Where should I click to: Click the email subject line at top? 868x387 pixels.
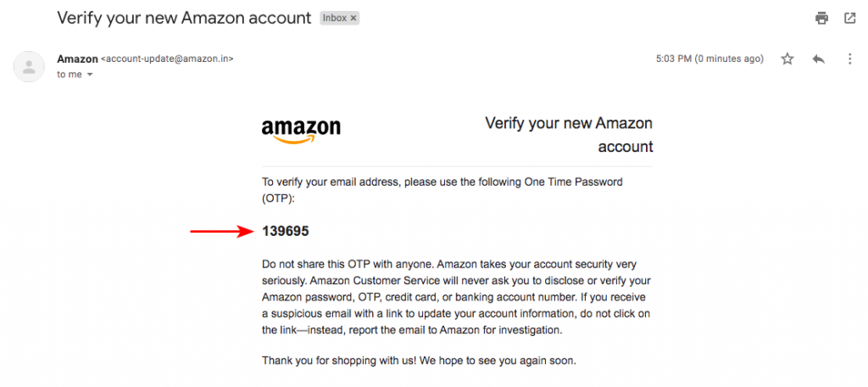click(x=183, y=17)
